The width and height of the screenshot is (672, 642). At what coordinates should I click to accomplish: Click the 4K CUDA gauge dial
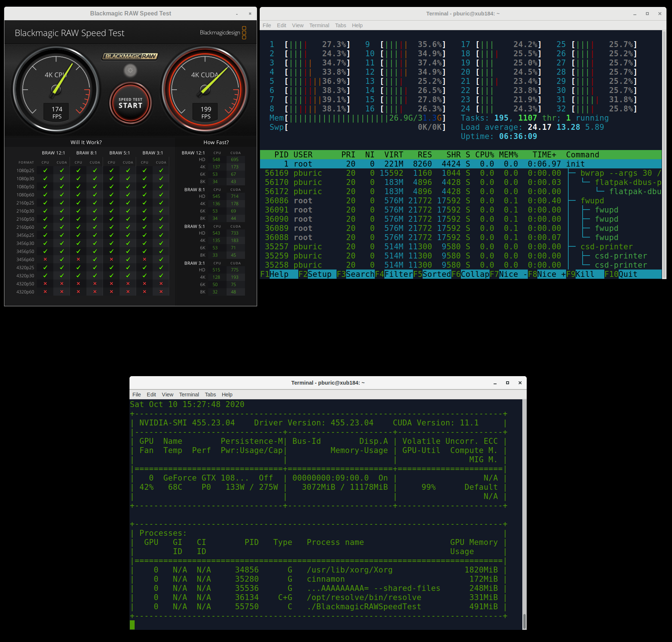click(205, 90)
